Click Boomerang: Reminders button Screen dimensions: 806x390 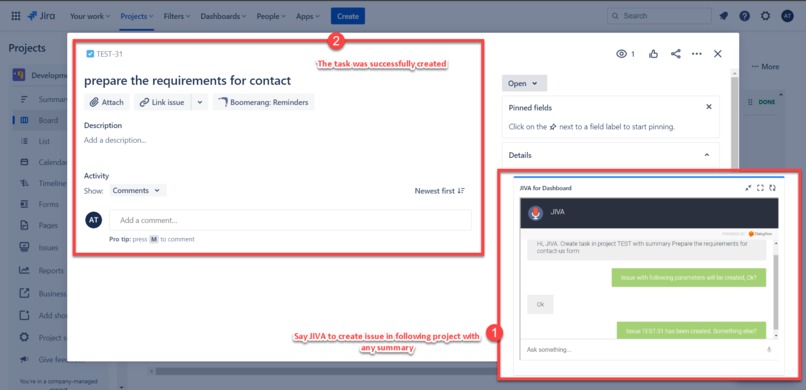click(263, 102)
